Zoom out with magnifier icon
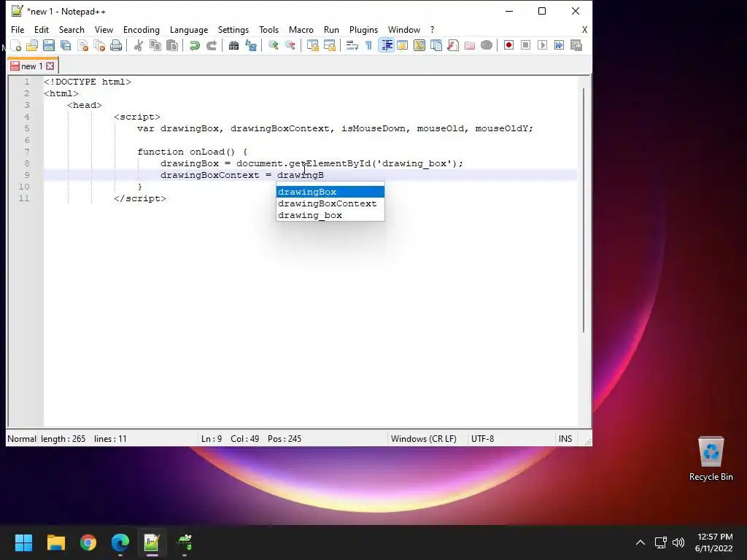The height and width of the screenshot is (560, 747). [290, 45]
